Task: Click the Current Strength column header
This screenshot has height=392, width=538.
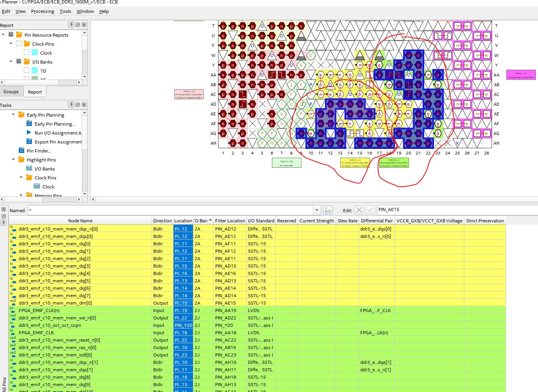Action: [317, 221]
